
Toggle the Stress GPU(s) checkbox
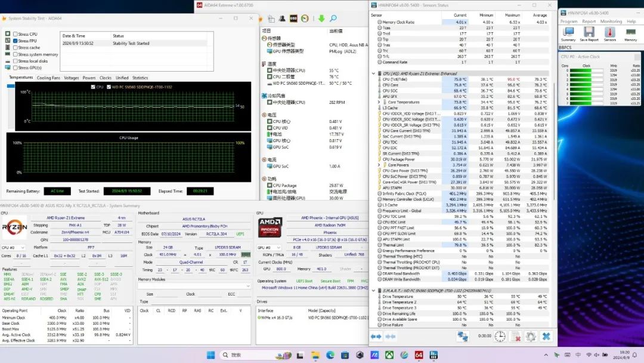click(16, 67)
